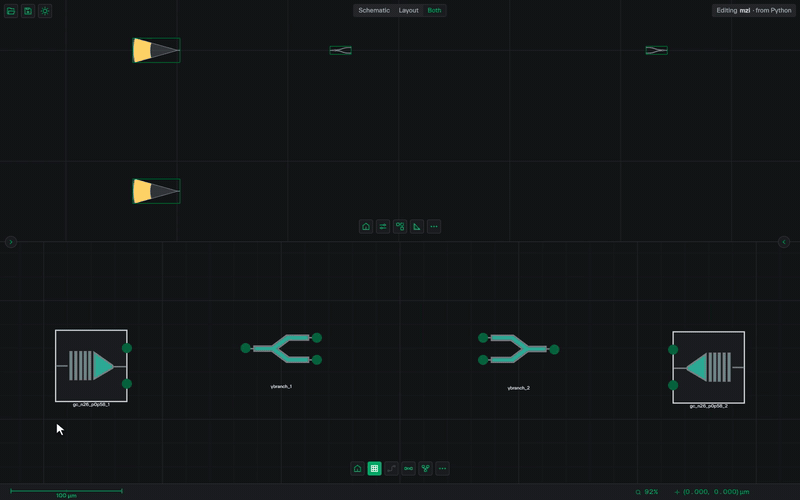
Task: Click upper input port of ybranch_2
Action: pos(483,338)
